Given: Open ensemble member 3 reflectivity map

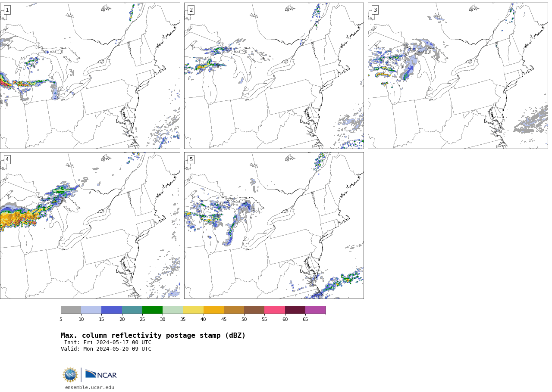Looking at the screenshot, I should 458,76.
